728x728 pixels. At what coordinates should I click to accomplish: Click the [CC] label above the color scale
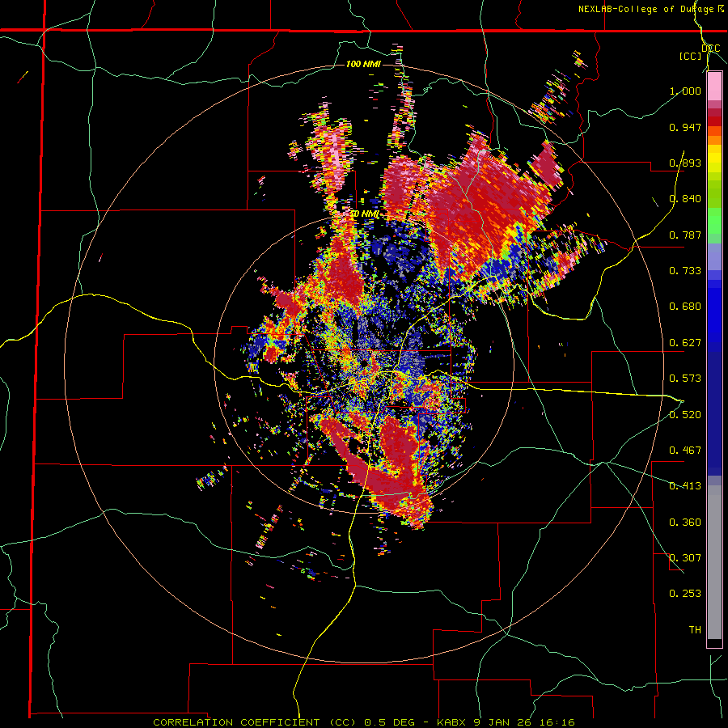tap(690, 56)
